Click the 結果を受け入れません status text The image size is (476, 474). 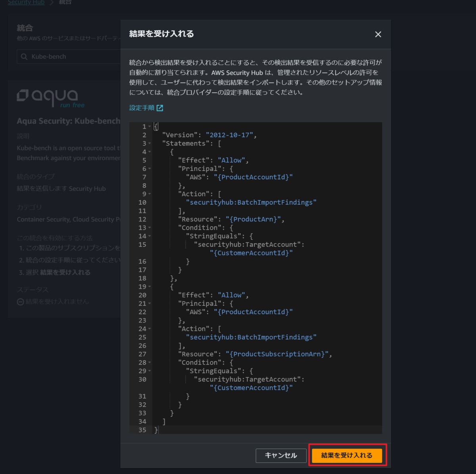coord(58,302)
